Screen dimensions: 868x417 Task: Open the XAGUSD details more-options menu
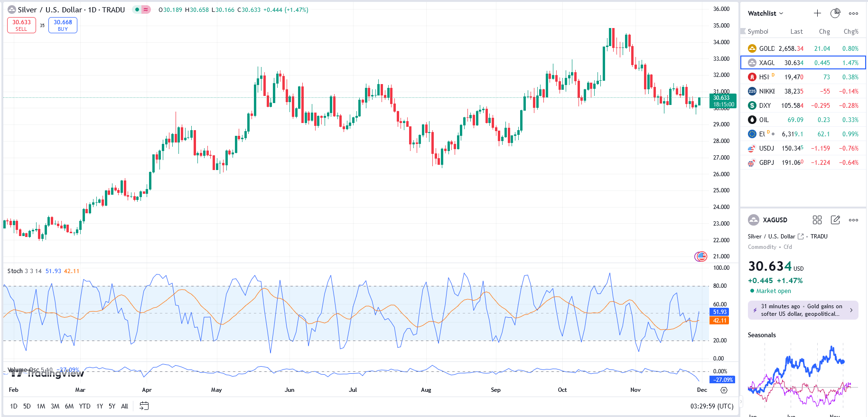(853, 220)
